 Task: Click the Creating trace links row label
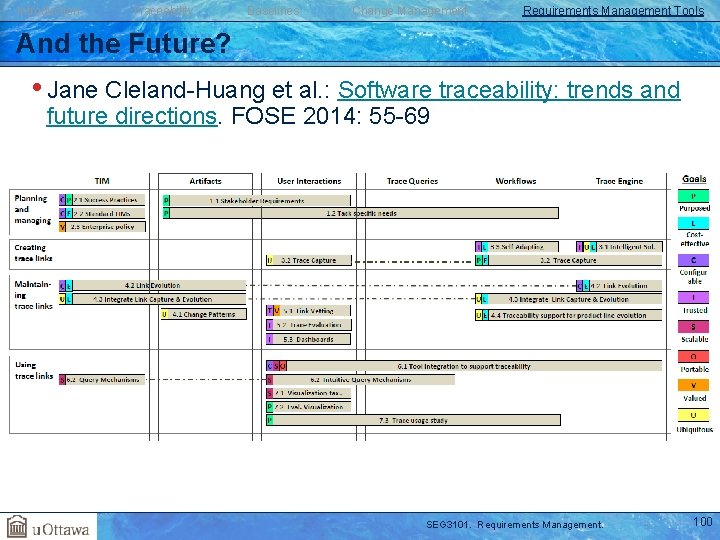(x=33, y=253)
